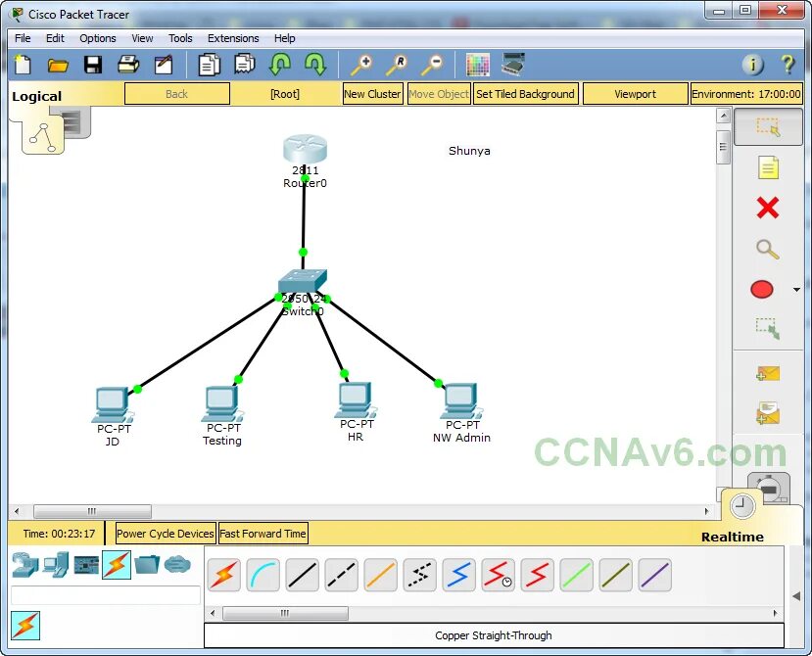
Task: Activate the Inspect magnifier tool
Action: [x=768, y=250]
